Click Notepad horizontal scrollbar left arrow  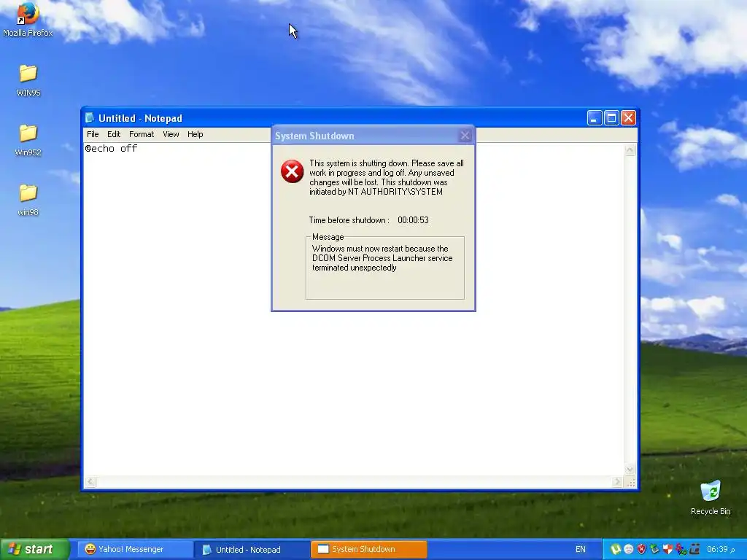click(x=90, y=482)
